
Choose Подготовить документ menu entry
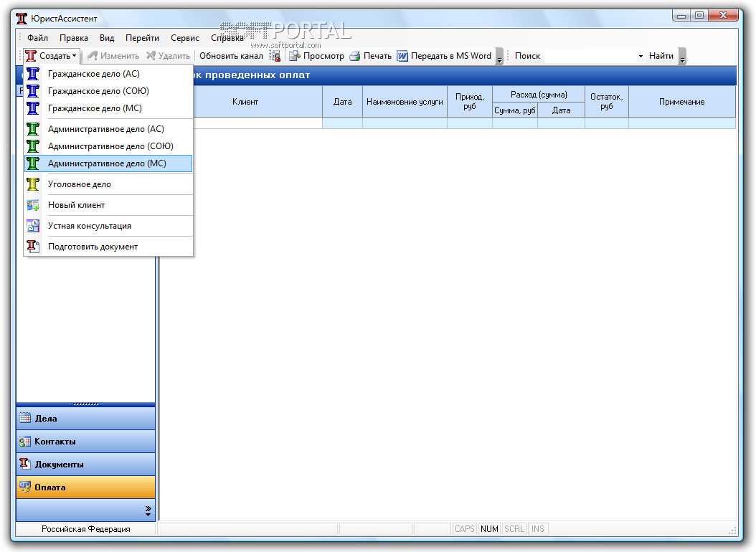point(108,247)
